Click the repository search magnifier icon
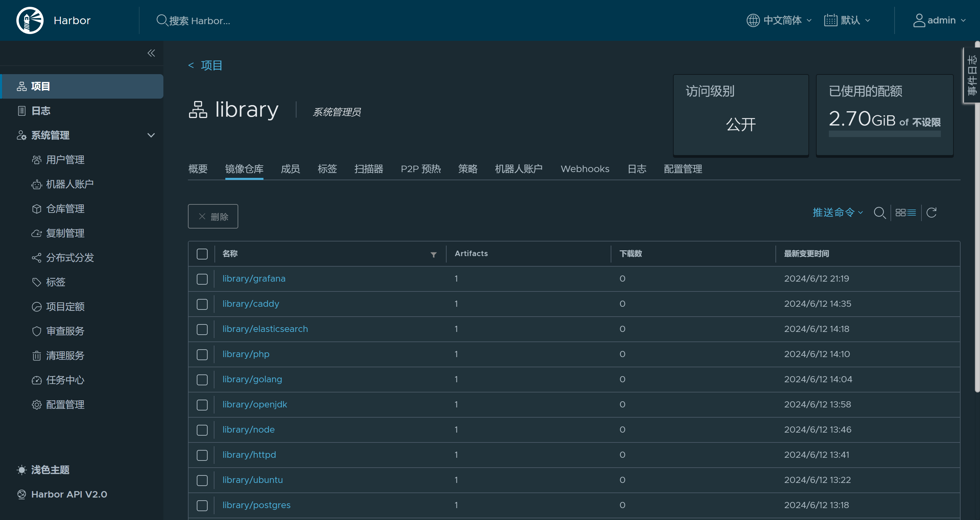The height and width of the screenshot is (520, 980). tap(879, 213)
